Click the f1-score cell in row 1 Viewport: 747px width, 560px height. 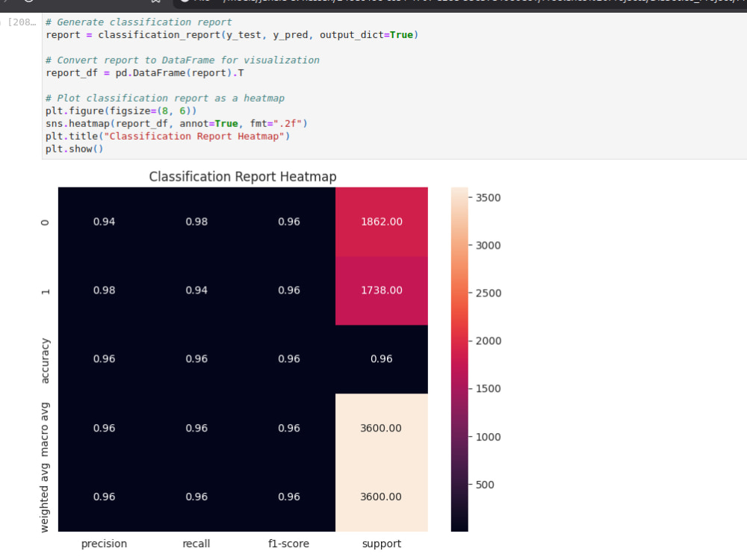pos(289,290)
